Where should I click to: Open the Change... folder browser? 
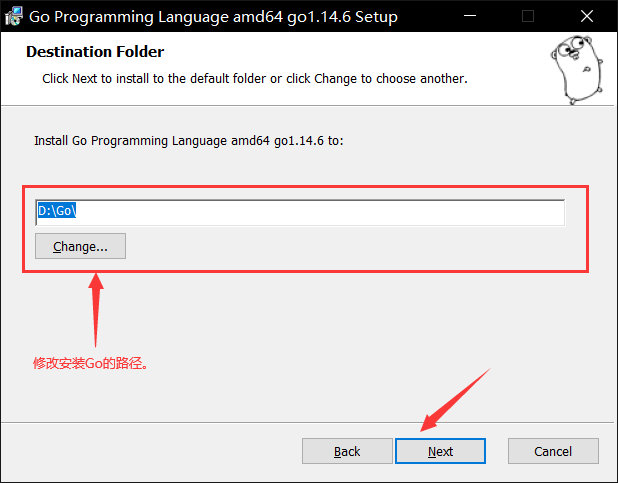pos(80,246)
